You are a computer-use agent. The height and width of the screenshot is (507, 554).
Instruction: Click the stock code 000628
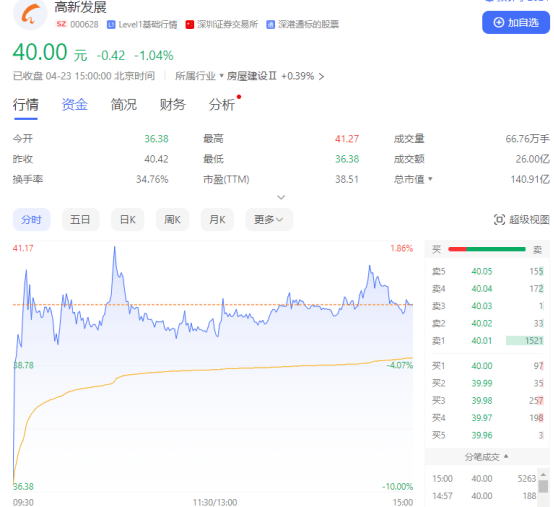[x=84, y=24]
